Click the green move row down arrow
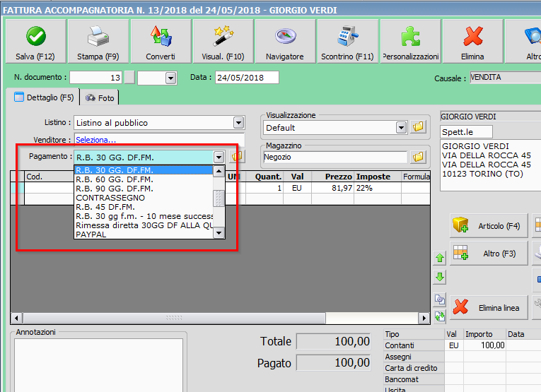 (x=440, y=277)
